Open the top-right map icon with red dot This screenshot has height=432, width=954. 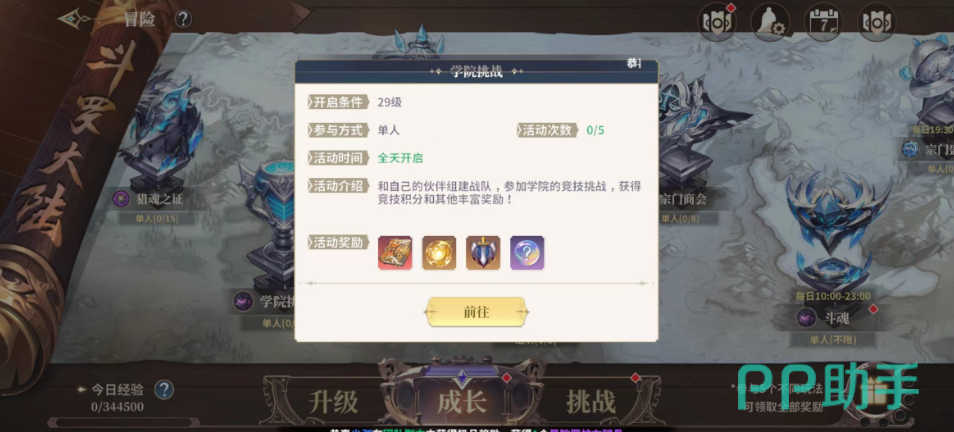(x=717, y=23)
